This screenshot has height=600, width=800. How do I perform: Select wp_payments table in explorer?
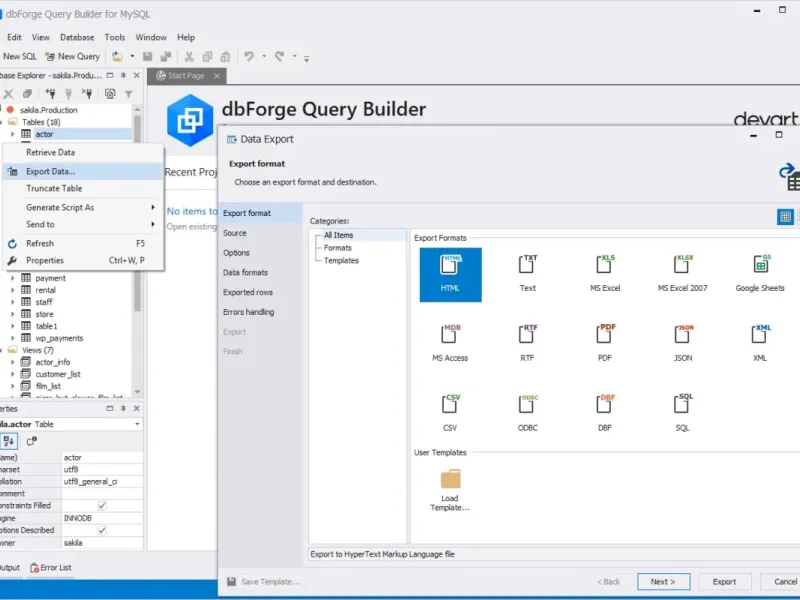[59, 338]
